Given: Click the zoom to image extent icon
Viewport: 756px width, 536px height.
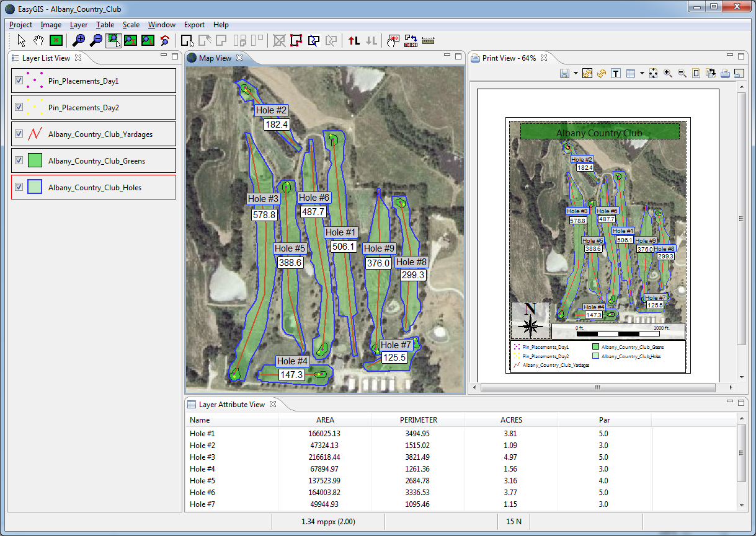Looking at the screenshot, I should pyautogui.click(x=130, y=41).
